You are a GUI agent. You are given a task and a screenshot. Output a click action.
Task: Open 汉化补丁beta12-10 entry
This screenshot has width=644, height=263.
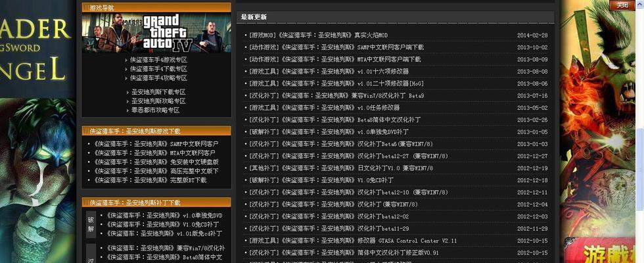[x=348, y=192]
